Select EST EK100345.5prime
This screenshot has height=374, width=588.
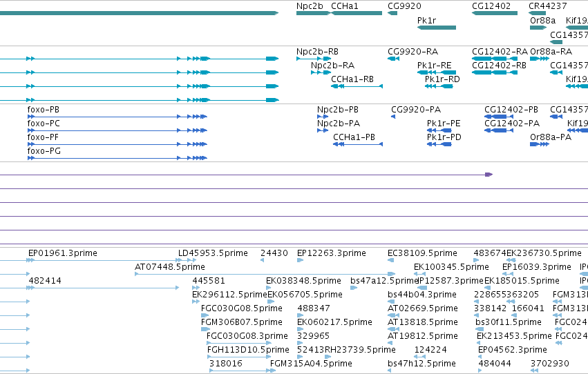pyautogui.click(x=451, y=267)
